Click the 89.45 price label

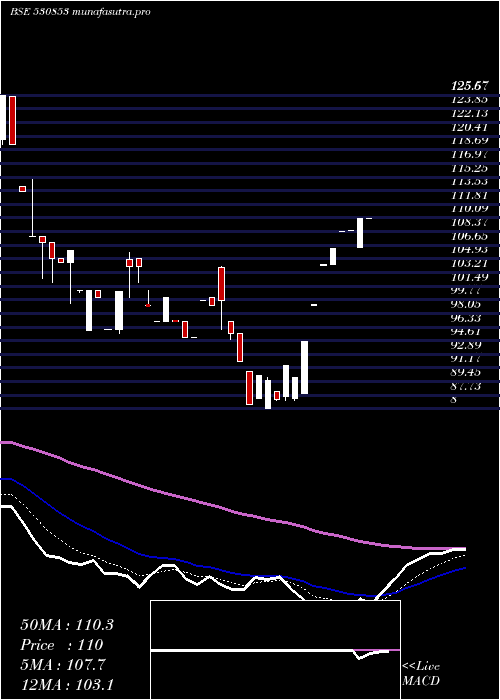(x=467, y=373)
